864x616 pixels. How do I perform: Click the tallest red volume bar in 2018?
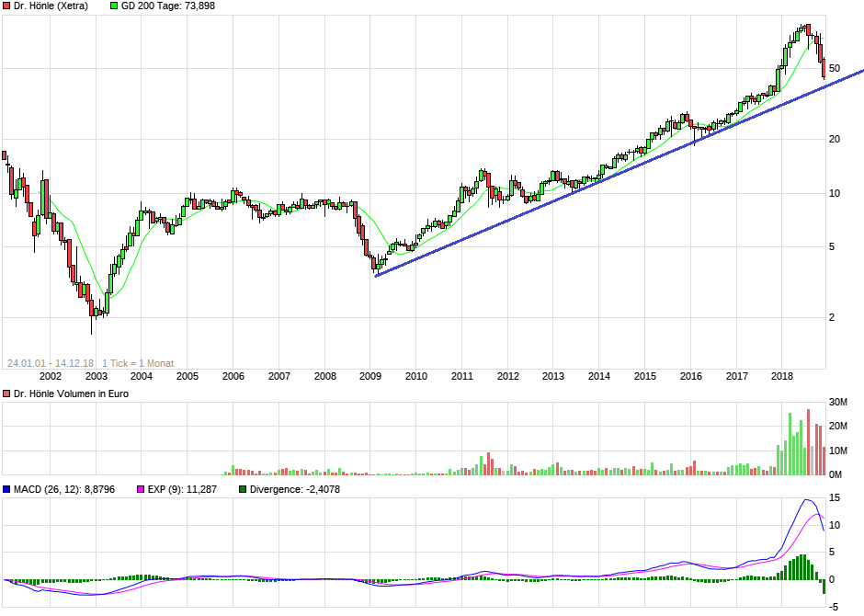[808, 441]
